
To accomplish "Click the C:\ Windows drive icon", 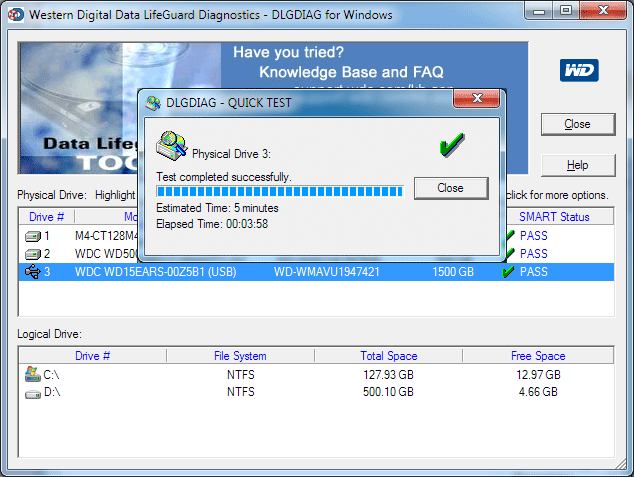I will point(32,374).
